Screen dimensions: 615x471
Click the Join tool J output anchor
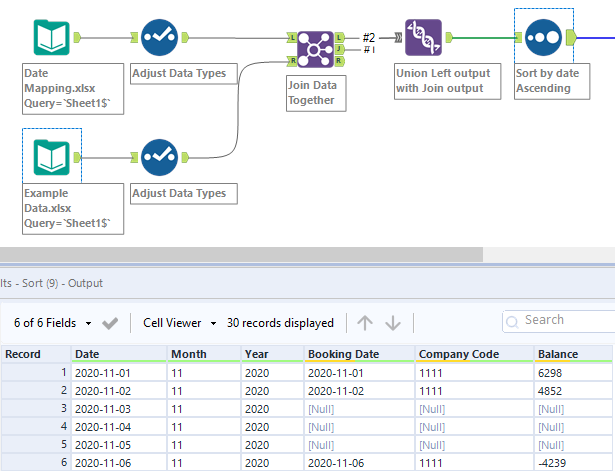coord(340,49)
